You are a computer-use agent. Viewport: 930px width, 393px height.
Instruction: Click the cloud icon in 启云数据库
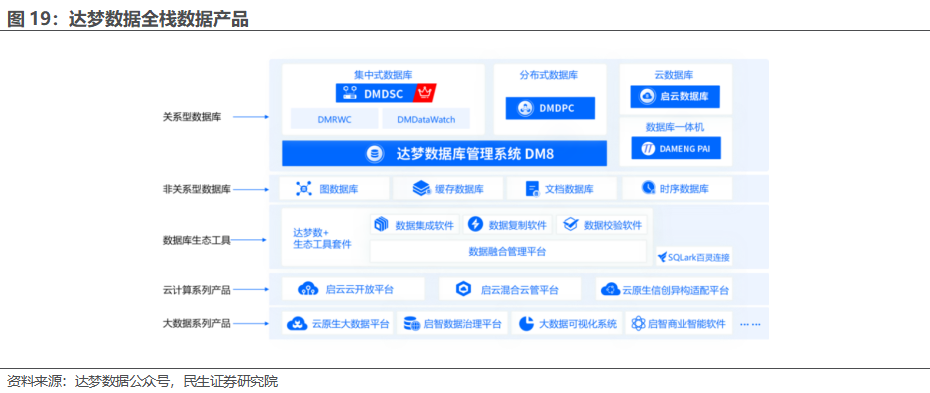(x=647, y=96)
